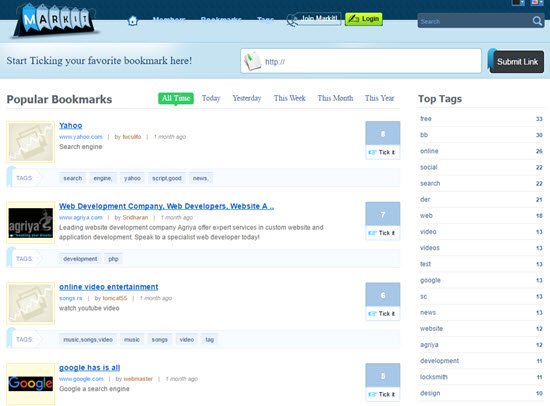Click the yahoo tag under Yahoo
Image resolution: width=550 pixels, height=406 pixels.
[x=132, y=178]
